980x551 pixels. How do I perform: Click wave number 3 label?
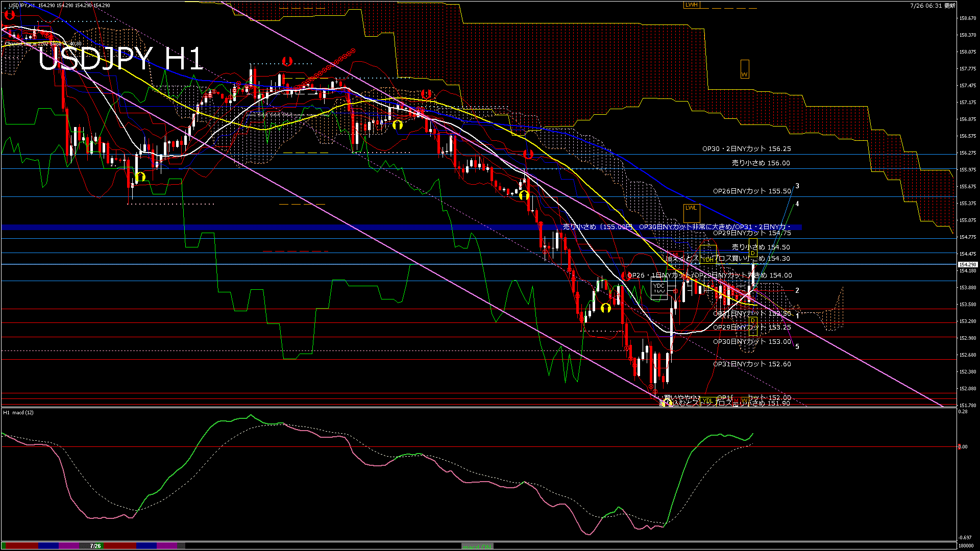pos(797,186)
